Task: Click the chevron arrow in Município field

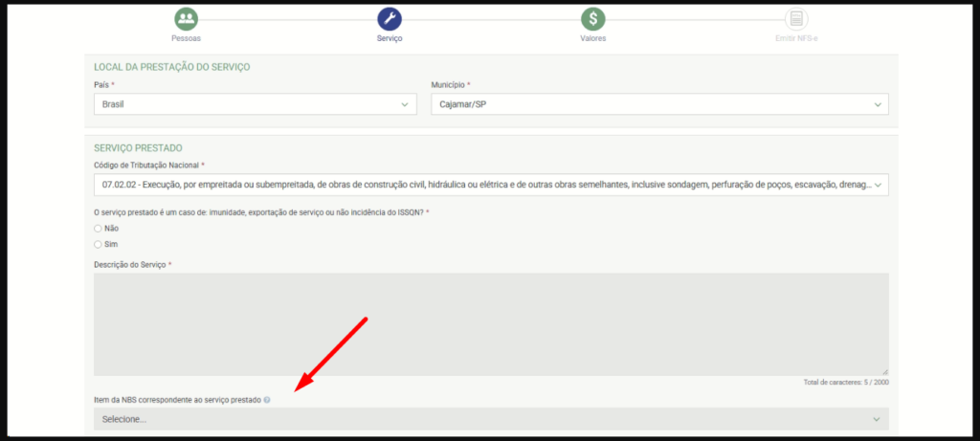Action: point(878,104)
